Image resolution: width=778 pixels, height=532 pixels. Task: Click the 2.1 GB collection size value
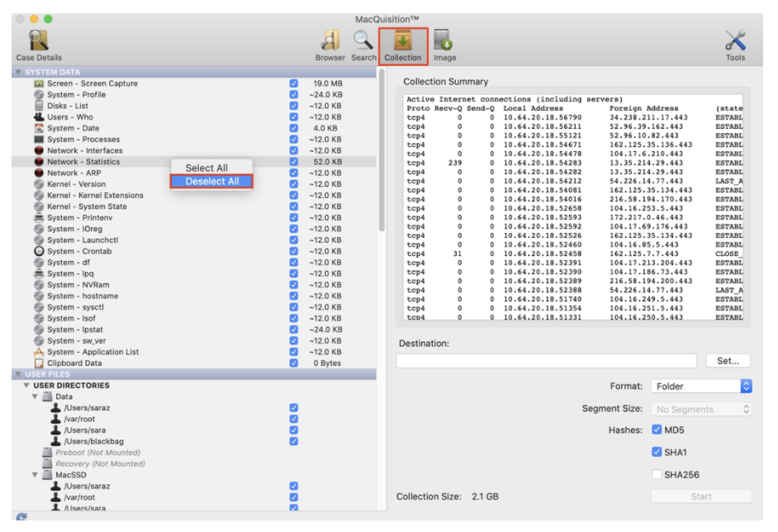[486, 496]
